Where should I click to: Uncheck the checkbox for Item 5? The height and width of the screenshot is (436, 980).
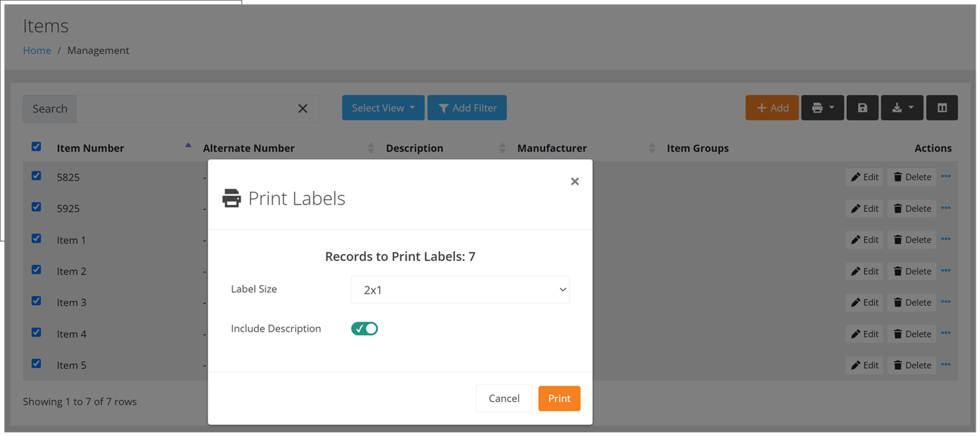tap(36, 363)
